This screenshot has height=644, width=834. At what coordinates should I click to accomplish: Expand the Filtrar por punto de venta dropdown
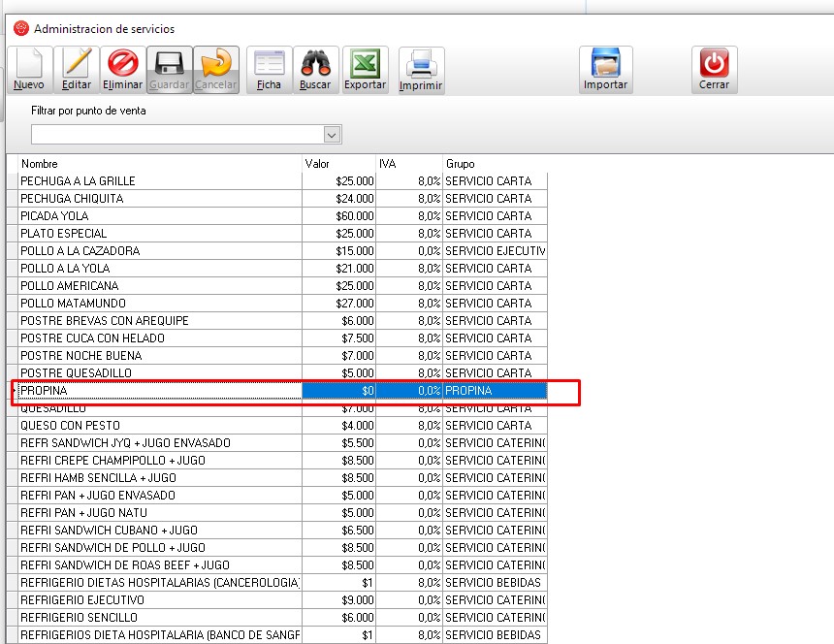tap(332, 135)
